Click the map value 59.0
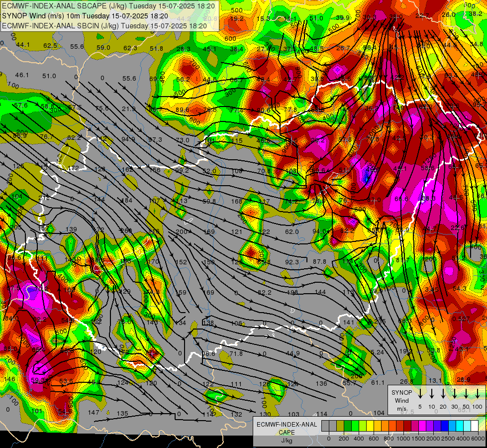 pos(103,48)
